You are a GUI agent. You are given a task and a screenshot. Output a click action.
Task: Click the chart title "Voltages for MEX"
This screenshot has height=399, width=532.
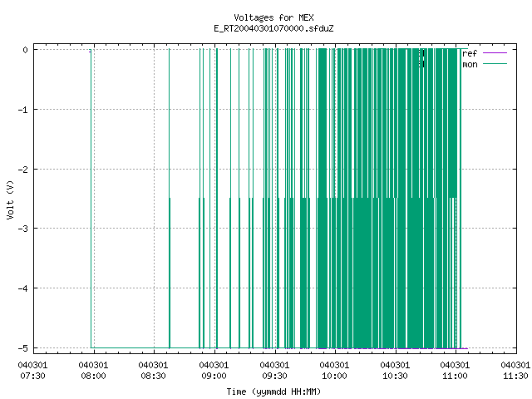pos(273,17)
